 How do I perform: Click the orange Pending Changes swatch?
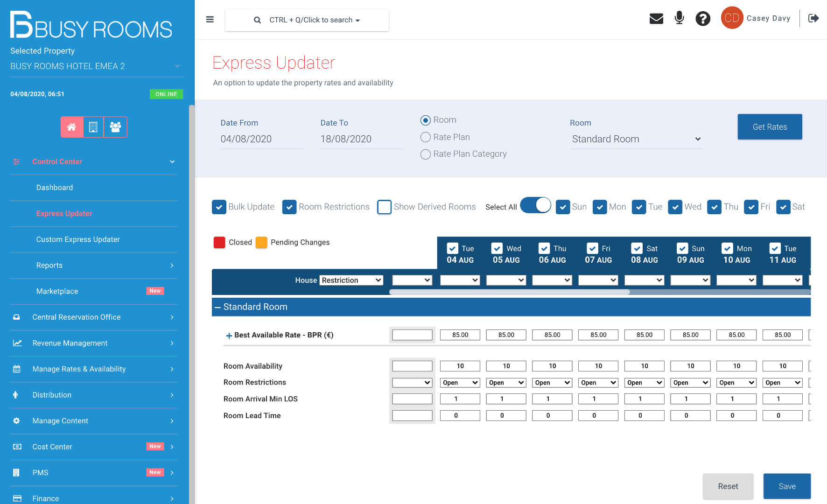pyautogui.click(x=261, y=242)
